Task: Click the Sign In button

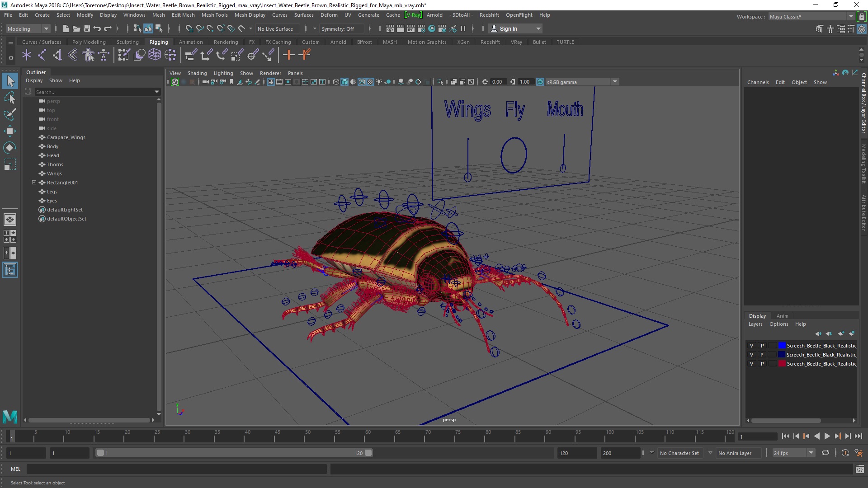Action: tap(516, 28)
